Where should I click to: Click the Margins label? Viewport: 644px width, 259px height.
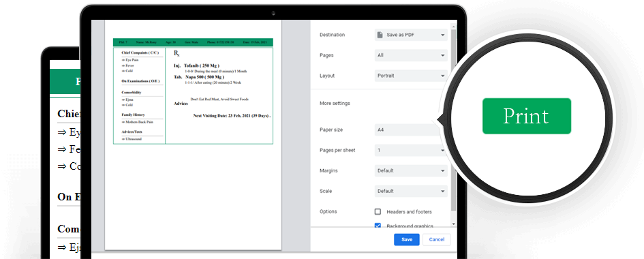coord(328,170)
